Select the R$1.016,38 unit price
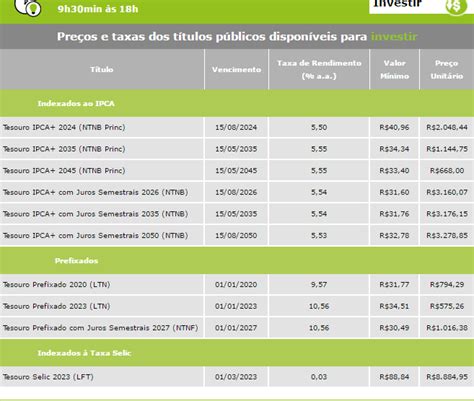 click(447, 328)
